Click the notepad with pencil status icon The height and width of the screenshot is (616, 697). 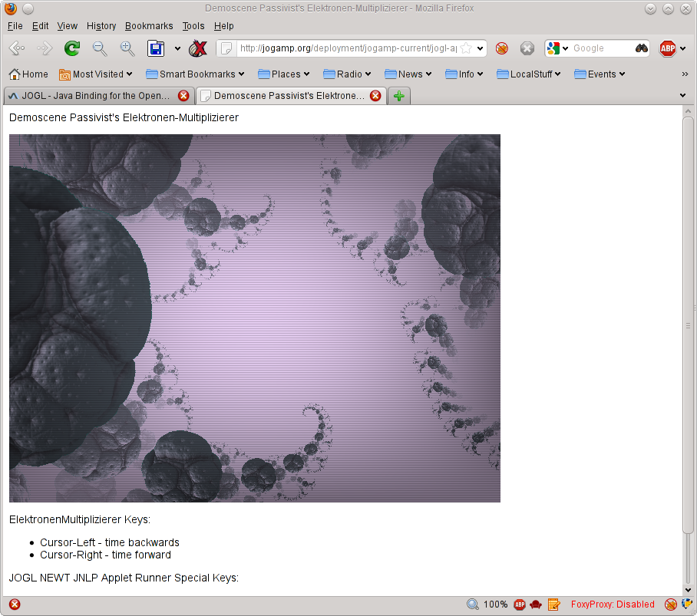pyautogui.click(x=554, y=604)
